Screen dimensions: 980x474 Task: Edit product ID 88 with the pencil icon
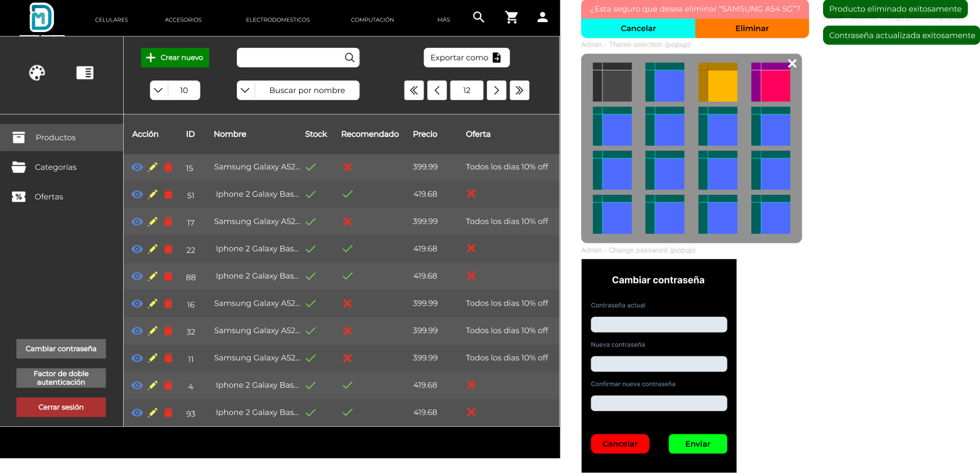click(153, 276)
